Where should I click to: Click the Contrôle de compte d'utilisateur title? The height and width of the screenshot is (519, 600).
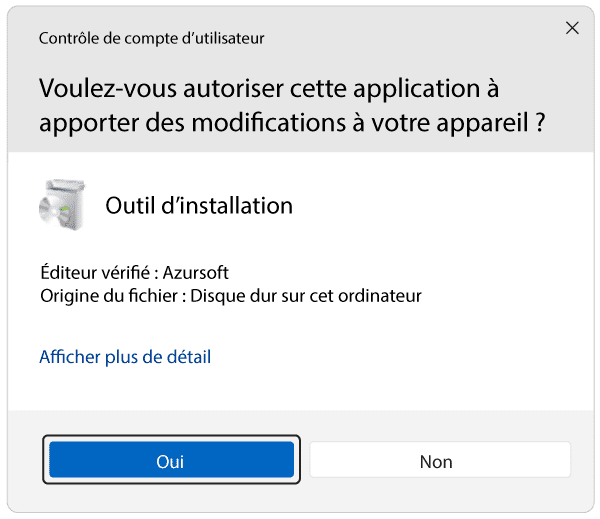(151, 39)
